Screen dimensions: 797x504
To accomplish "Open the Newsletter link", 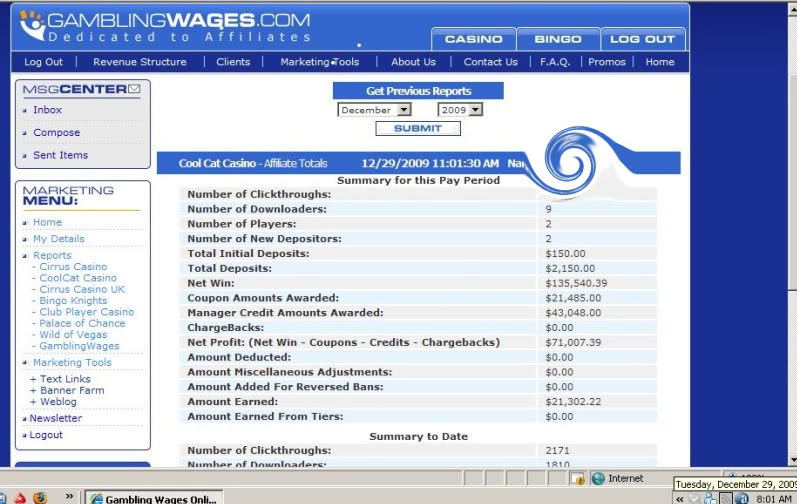I will tap(55, 418).
